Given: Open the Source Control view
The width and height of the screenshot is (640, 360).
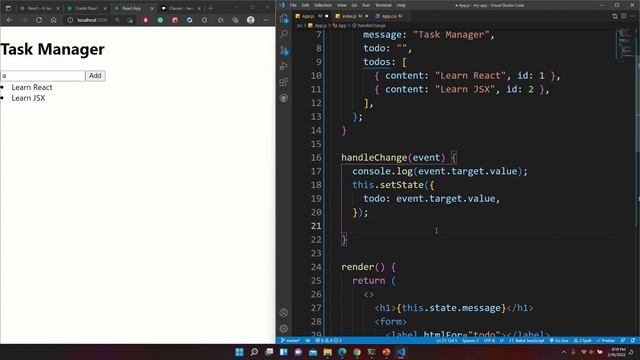Looking at the screenshot, I should tap(284, 51).
